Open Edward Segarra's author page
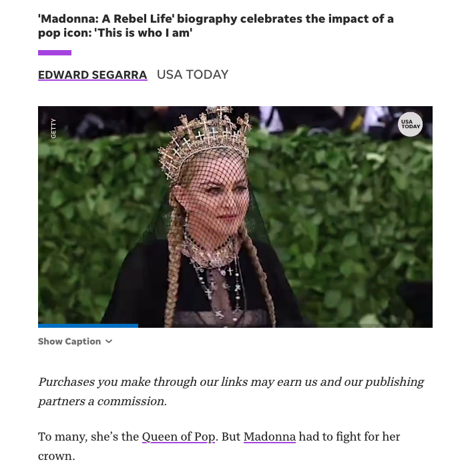468x476 pixels. tap(93, 75)
